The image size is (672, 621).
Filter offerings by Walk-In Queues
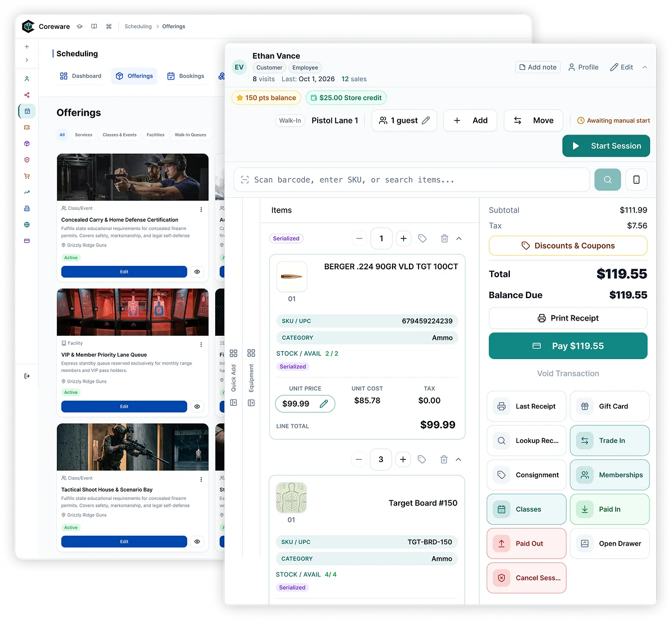(x=190, y=135)
